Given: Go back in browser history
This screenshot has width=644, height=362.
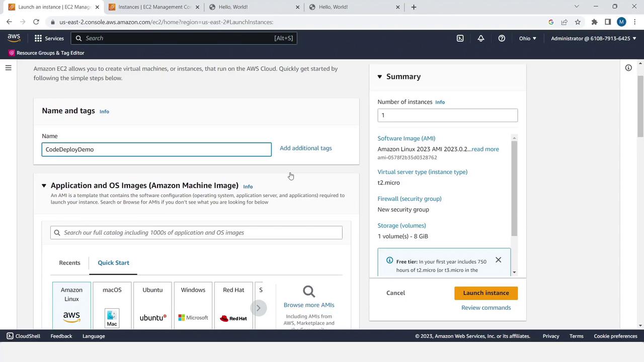Looking at the screenshot, I should pyautogui.click(x=9, y=22).
